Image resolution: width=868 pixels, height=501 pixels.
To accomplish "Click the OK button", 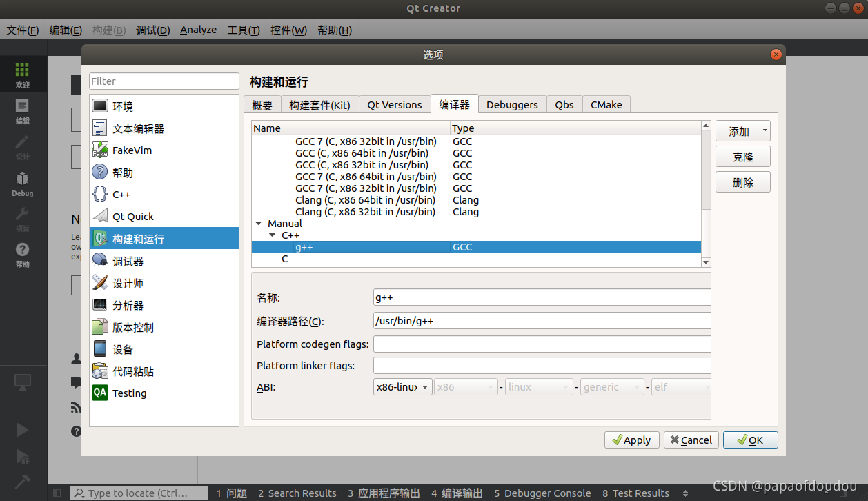I will click(x=750, y=440).
